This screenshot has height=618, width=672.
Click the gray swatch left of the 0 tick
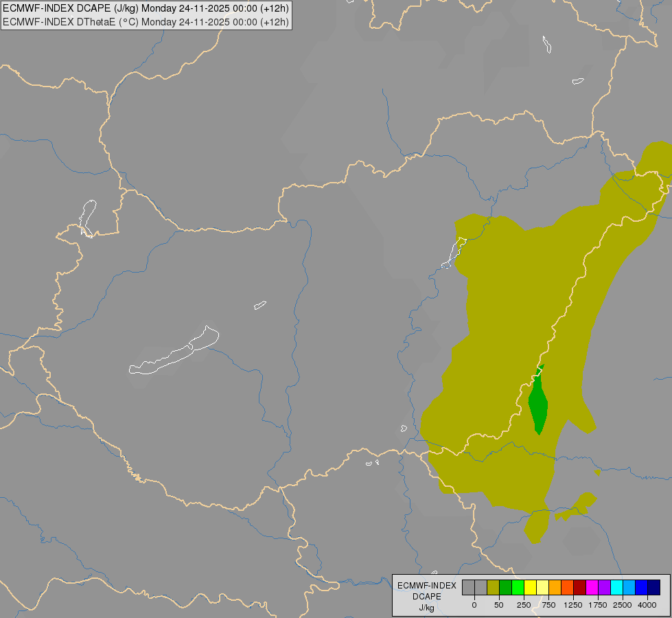click(x=468, y=588)
